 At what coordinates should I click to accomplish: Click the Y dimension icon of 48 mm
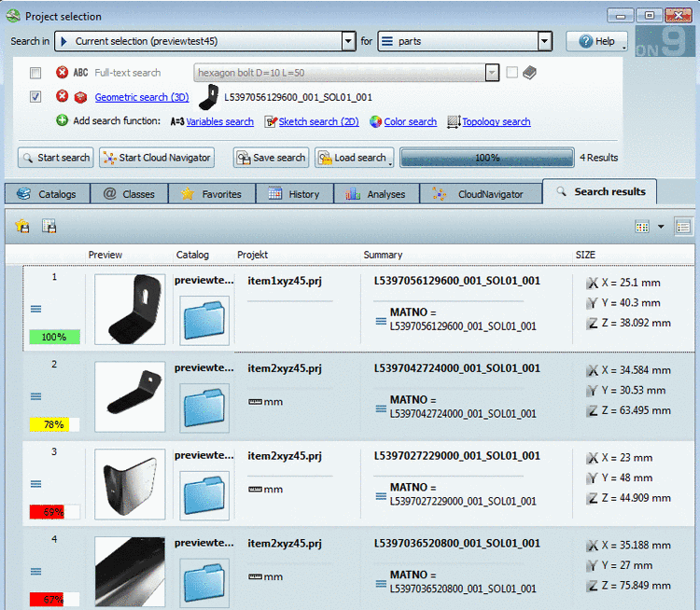[x=592, y=478]
